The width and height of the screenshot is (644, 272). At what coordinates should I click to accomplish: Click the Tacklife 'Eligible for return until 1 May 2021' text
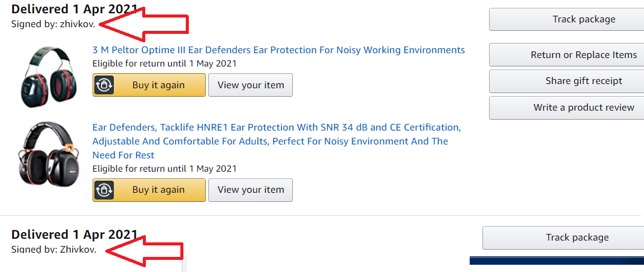[164, 169]
